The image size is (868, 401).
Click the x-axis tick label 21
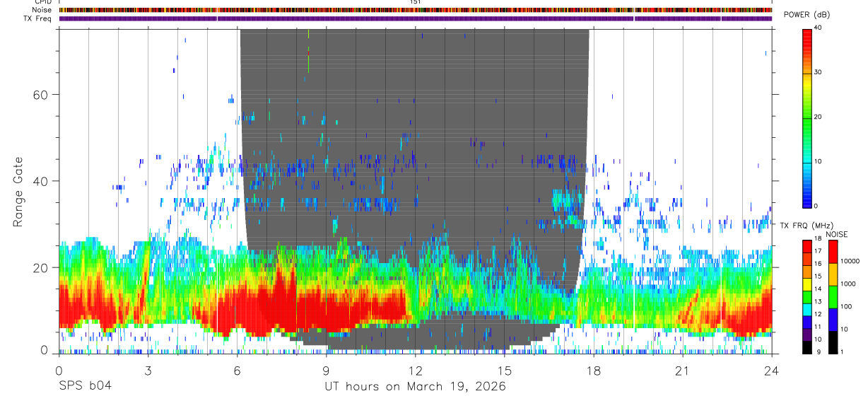tap(682, 370)
